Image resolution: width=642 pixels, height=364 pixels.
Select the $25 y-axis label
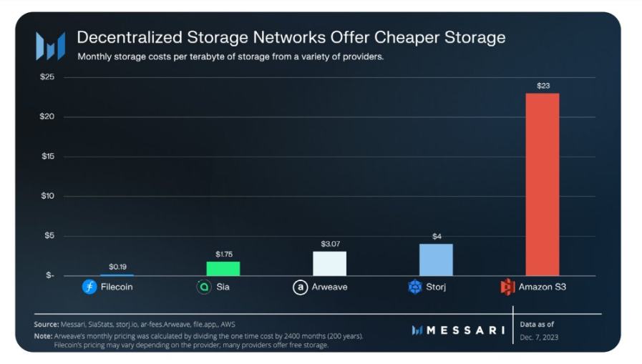pyautogui.click(x=49, y=77)
